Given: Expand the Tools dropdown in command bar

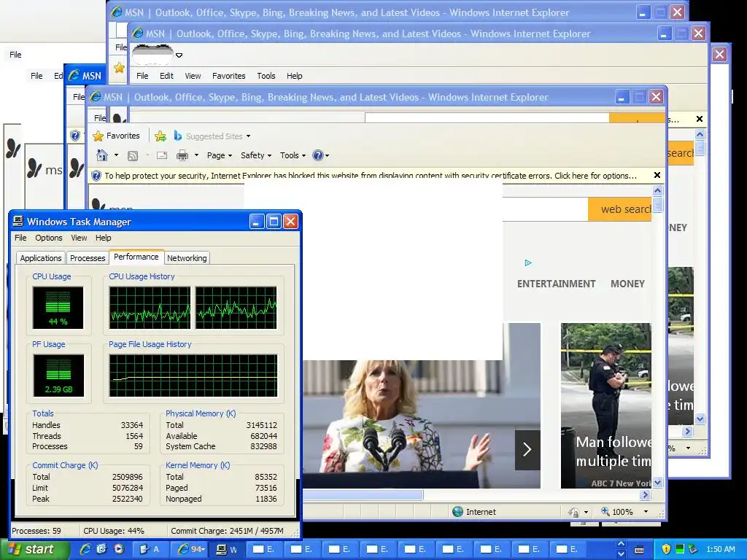Looking at the screenshot, I should click(293, 155).
